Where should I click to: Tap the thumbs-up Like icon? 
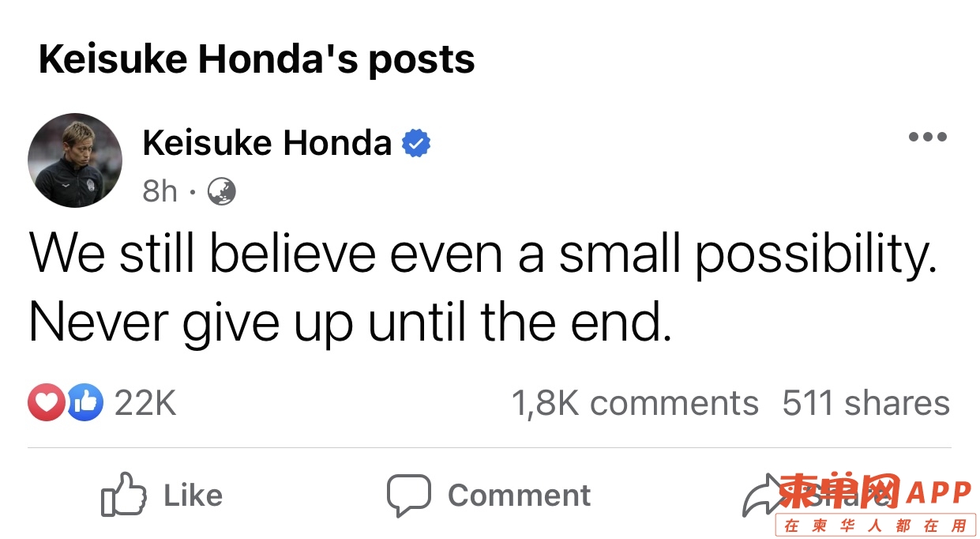point(124,495)
